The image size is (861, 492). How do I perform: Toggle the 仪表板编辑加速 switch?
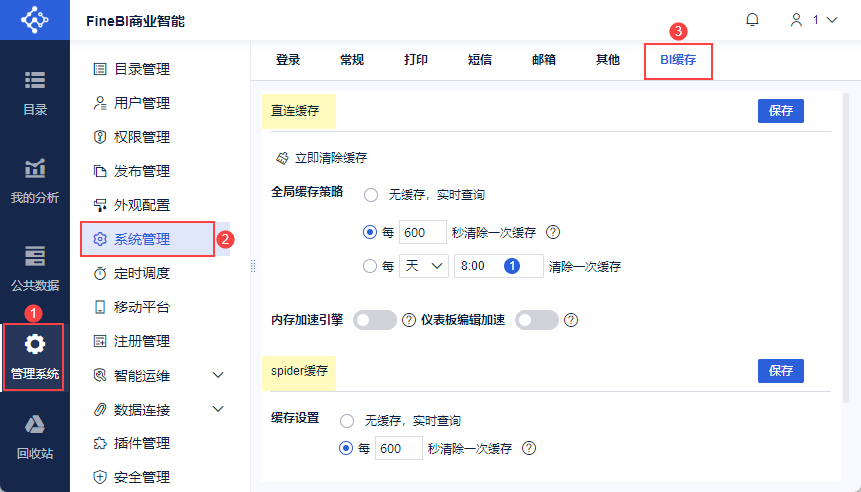coord(537,320)
